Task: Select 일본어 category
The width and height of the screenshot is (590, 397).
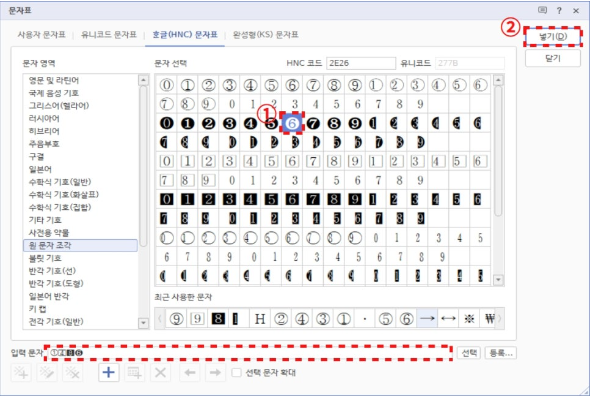Action: click(x=40, y=169)
